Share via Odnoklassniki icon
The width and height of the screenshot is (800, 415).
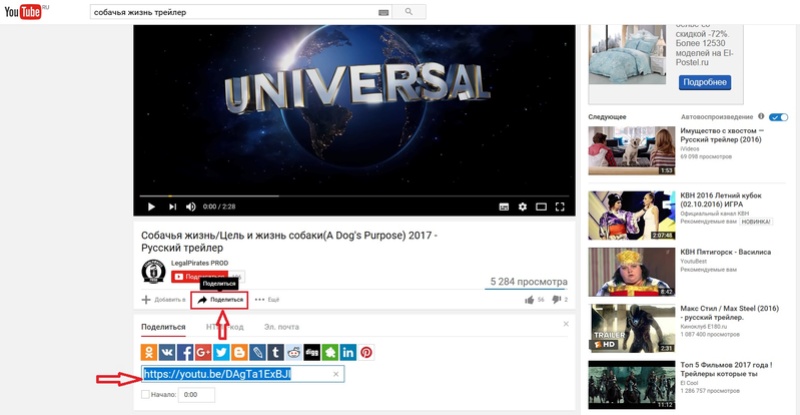(149, 352)
